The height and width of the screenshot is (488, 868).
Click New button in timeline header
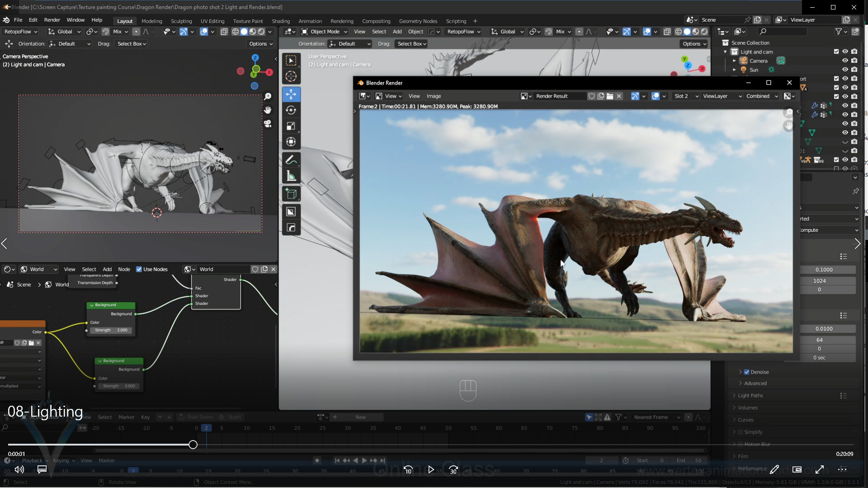pos(360,417)
